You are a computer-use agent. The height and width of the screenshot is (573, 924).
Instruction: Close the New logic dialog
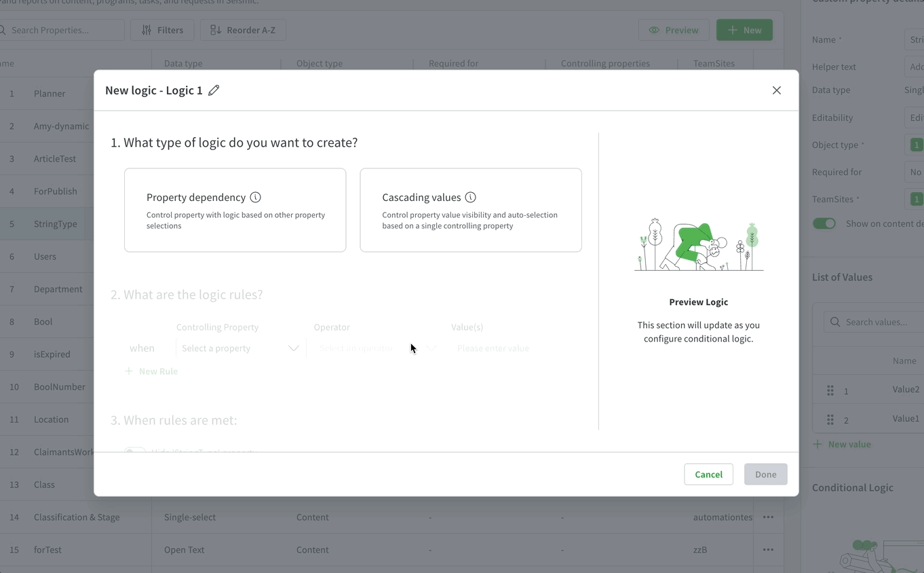coord(777,90)
